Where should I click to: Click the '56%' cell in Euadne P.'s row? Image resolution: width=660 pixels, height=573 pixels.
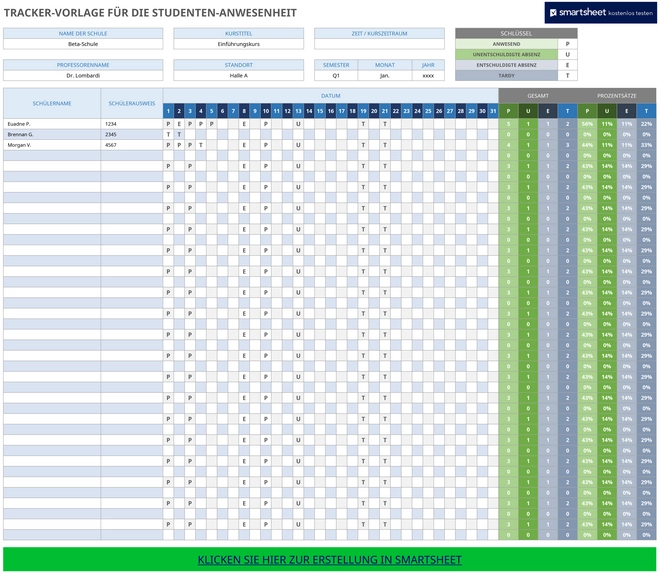click(x=587, y=124)
